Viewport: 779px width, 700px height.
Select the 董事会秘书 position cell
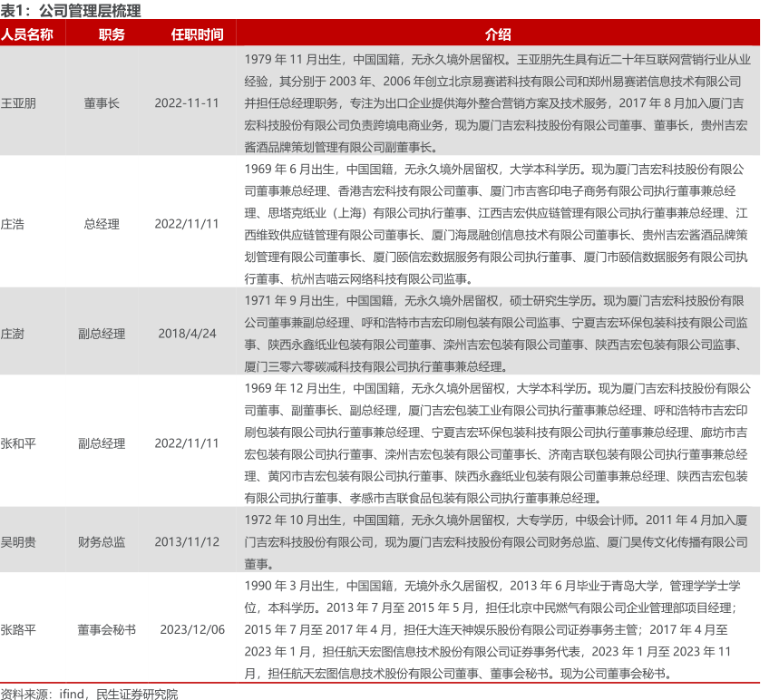106,628
